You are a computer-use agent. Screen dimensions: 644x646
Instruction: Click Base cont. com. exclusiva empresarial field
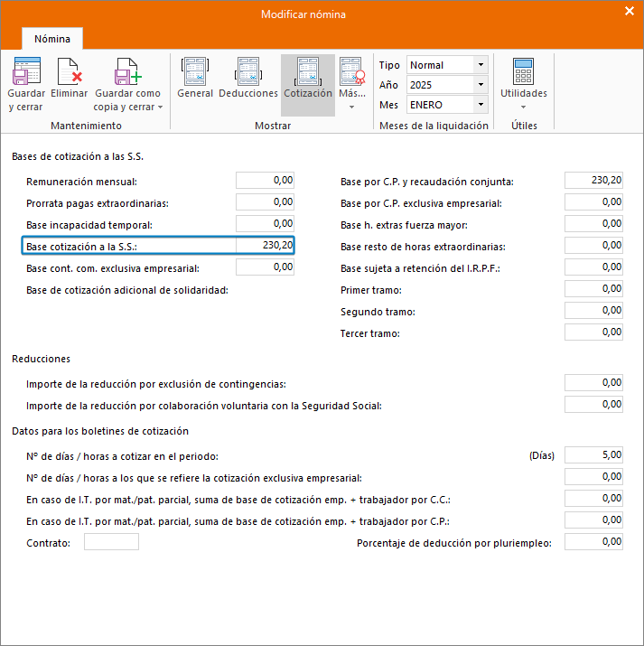click(265, 267)
